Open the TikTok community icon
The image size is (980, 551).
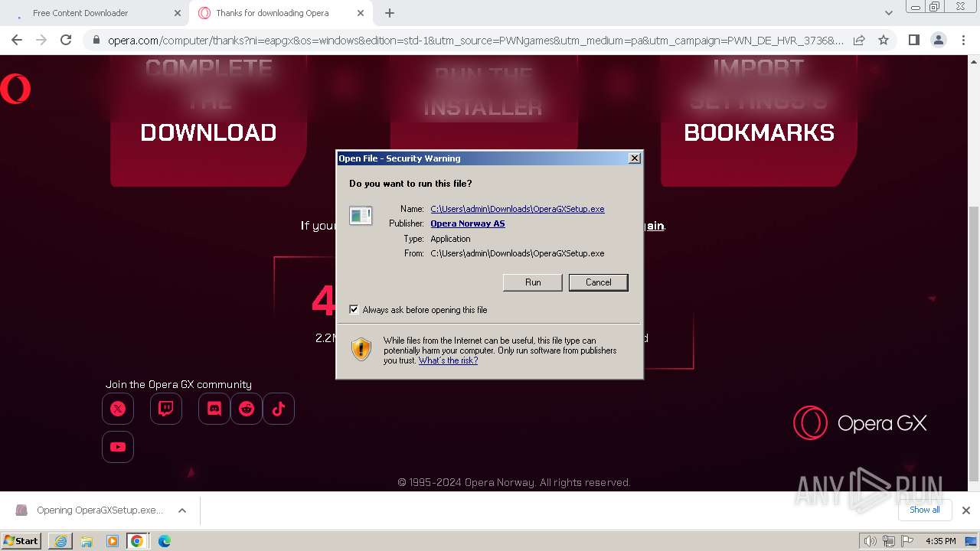tap(279, 409)
